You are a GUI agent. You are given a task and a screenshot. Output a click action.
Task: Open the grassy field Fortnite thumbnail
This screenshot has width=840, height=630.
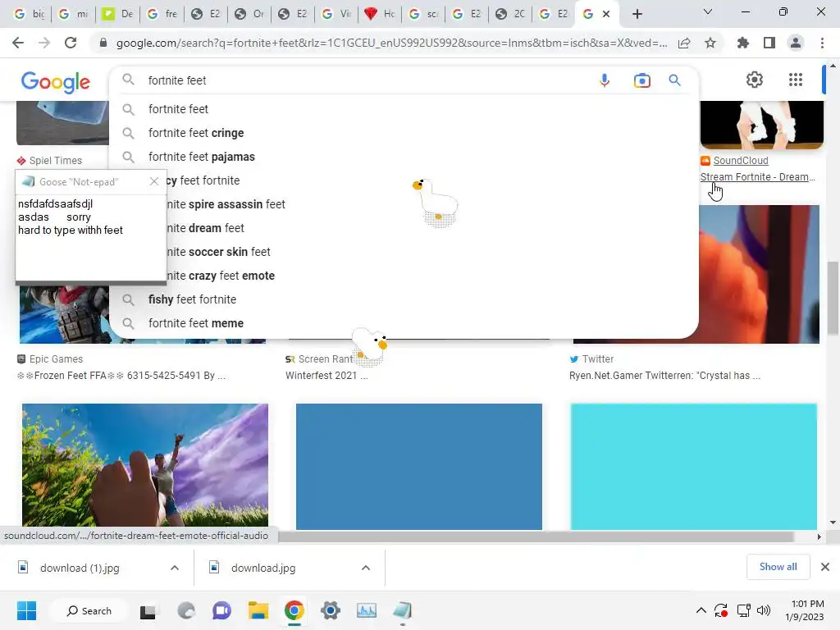[x=144, y=466]
